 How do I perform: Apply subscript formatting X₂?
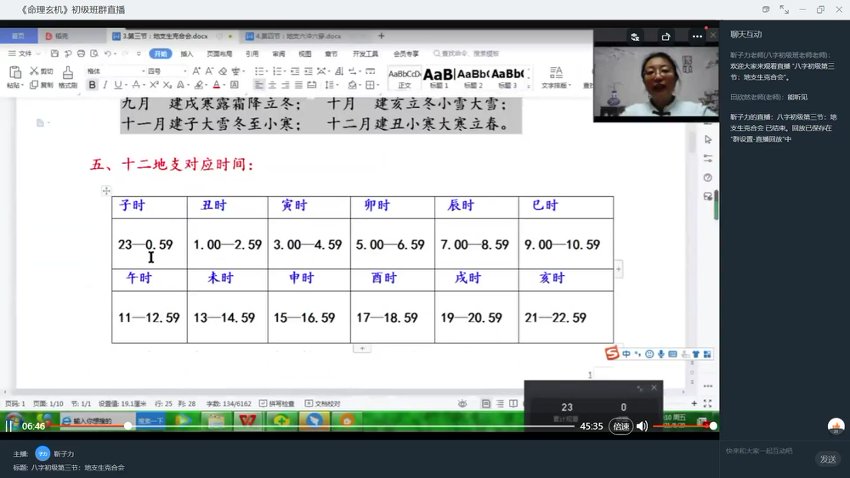167,85
